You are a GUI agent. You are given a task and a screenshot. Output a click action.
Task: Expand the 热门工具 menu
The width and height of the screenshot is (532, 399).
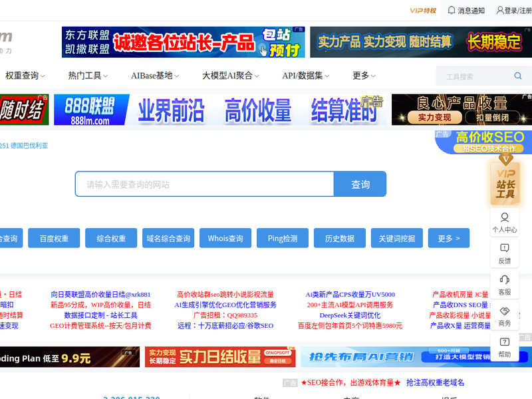pos(88,76)
